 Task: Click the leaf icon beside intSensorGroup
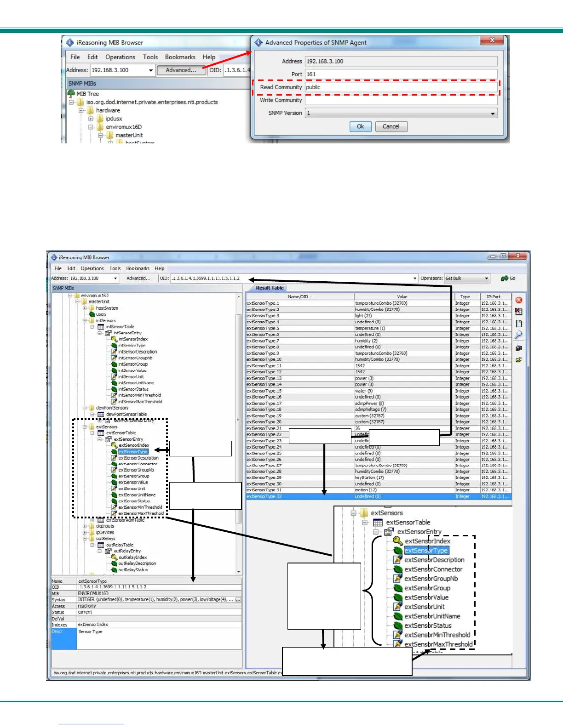115,364
